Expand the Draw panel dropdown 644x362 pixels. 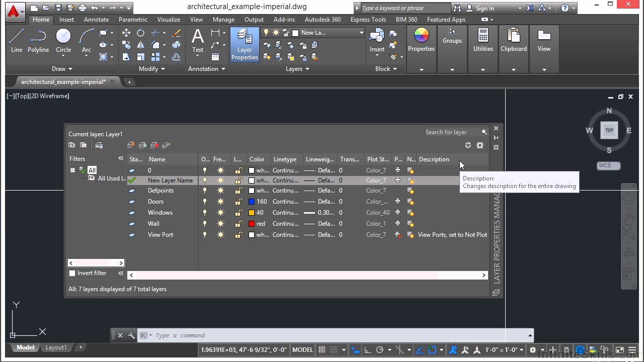tap(62, 69)
